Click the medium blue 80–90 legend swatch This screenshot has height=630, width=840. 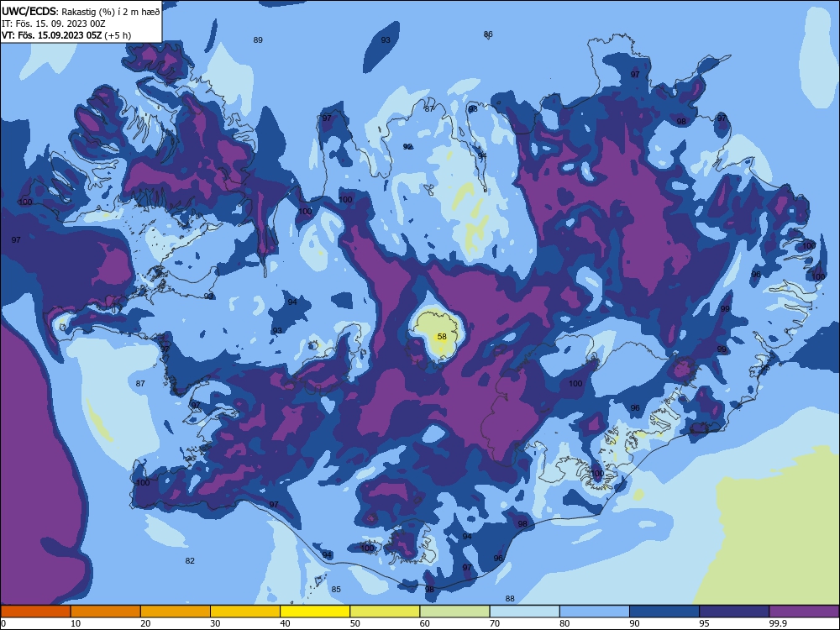(595, 612)
